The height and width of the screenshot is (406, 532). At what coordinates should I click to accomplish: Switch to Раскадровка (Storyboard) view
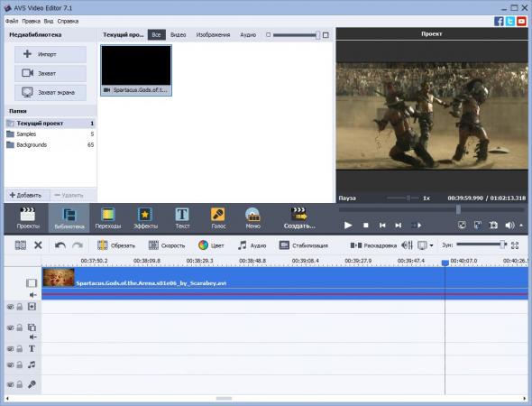click(373, 245)
